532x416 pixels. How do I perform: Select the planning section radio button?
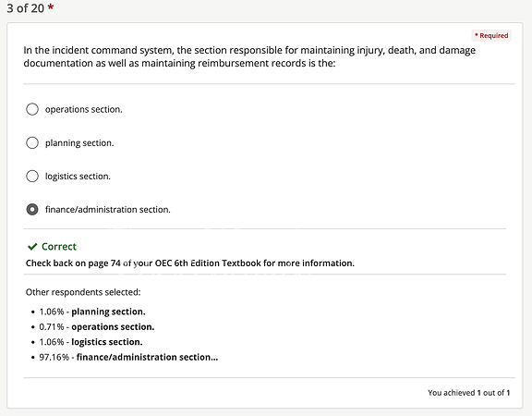[32, 143]
